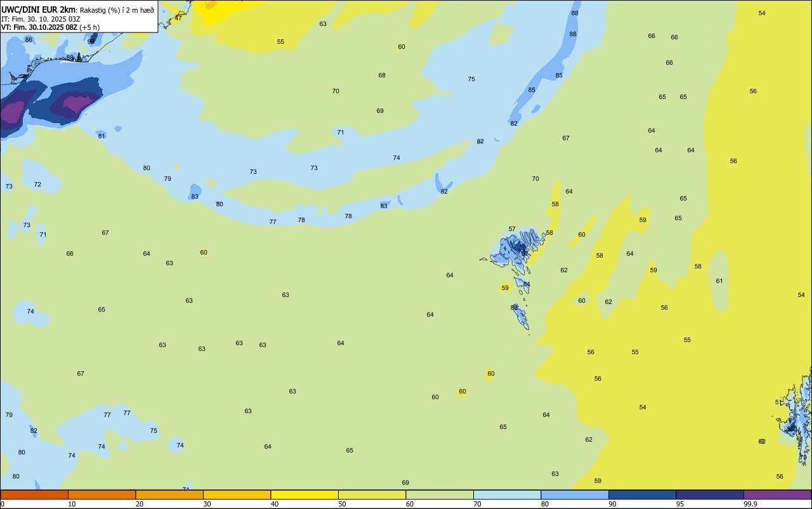Screen dimensions: 812x509
Task: Click the 90–95 dark blue legend swatch
Action: 642,494
